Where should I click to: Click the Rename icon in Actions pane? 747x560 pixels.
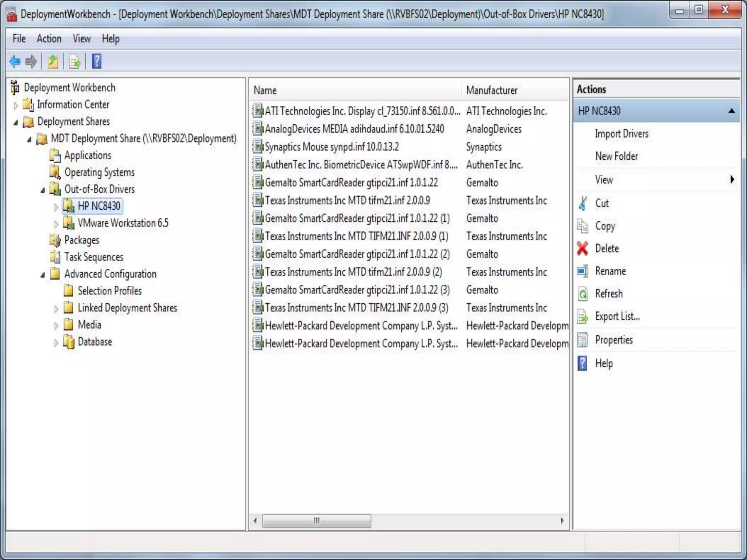tap(583, 271)
